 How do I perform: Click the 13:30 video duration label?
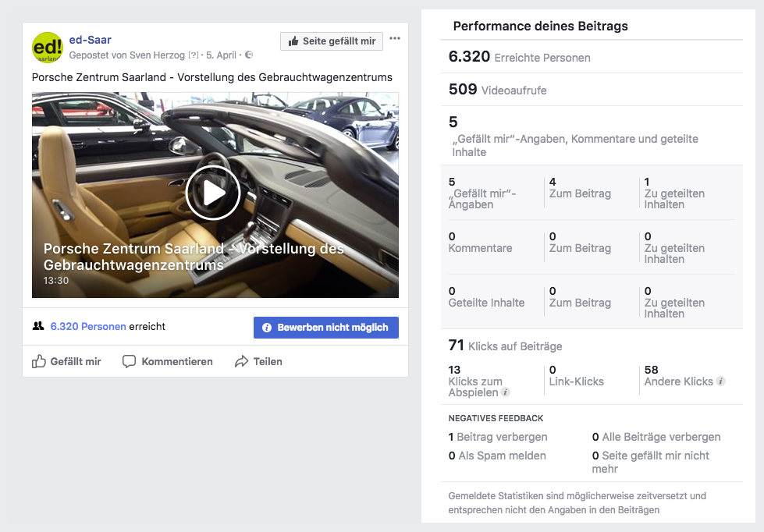(56, 281)
